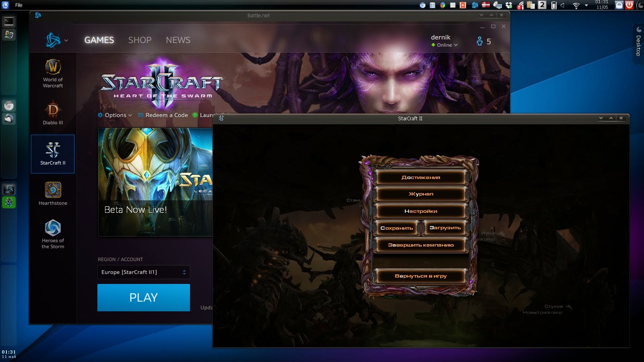This screenshot has width=644, height=362.
Task: Click the red power/leave button in panel
Action: [x=629, y=5]
